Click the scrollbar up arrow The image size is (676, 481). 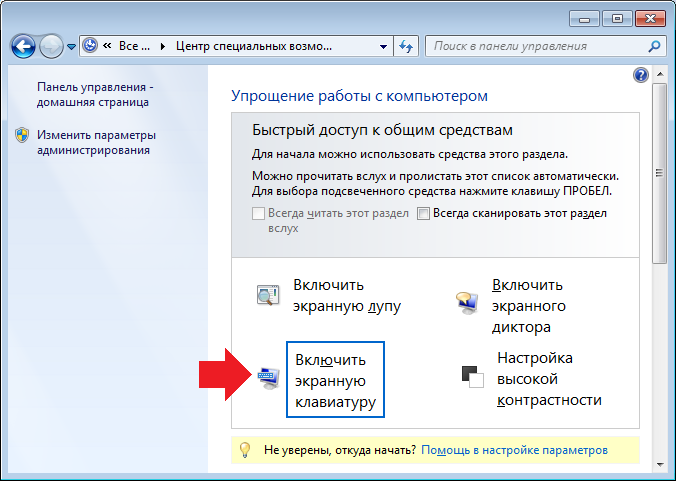660,74
